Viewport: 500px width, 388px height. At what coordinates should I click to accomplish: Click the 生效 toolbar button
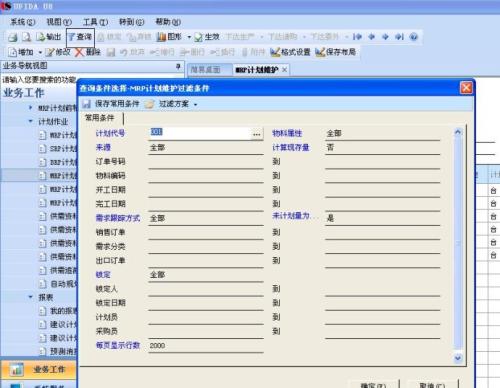tap(207, 37)
